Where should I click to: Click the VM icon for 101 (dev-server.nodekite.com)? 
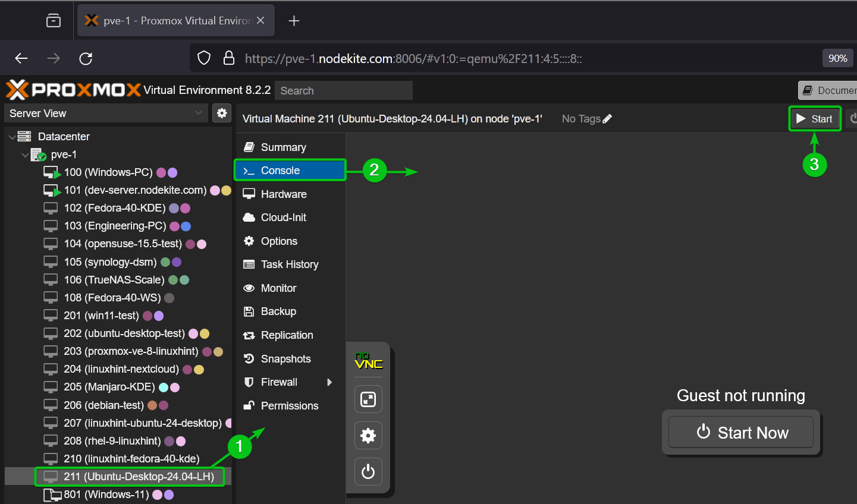pos(52,190)
